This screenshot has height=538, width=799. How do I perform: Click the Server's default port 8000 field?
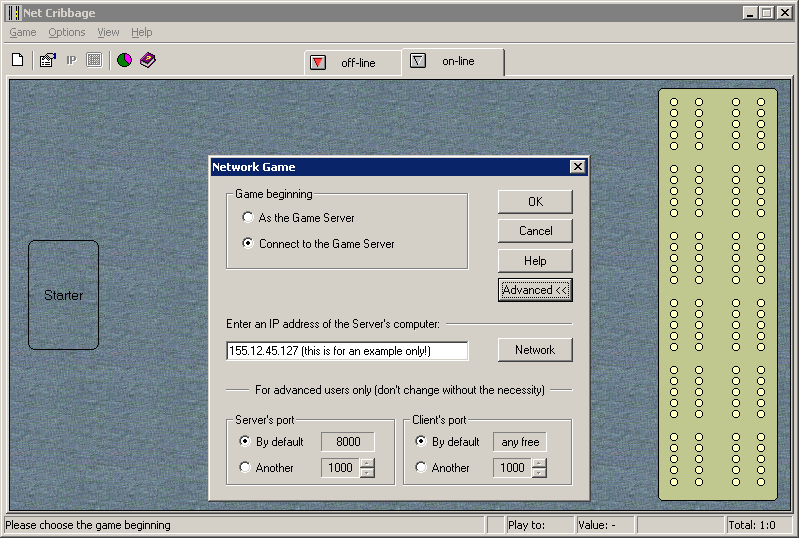coord(348,442)
